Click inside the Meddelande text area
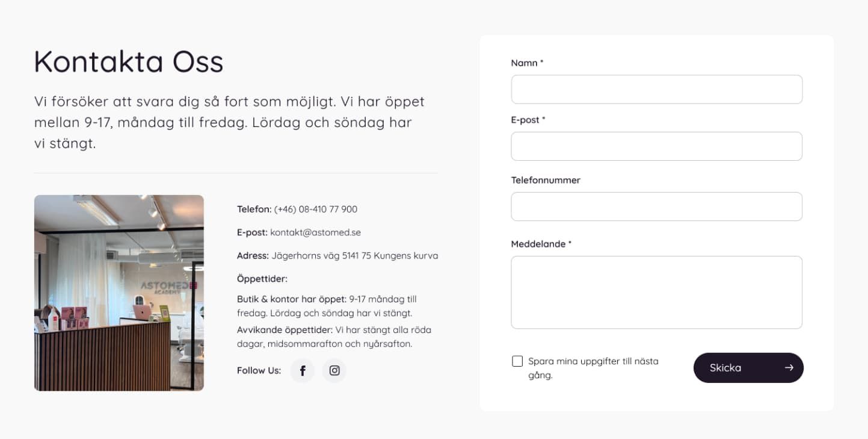 click(x=656, y=292)
